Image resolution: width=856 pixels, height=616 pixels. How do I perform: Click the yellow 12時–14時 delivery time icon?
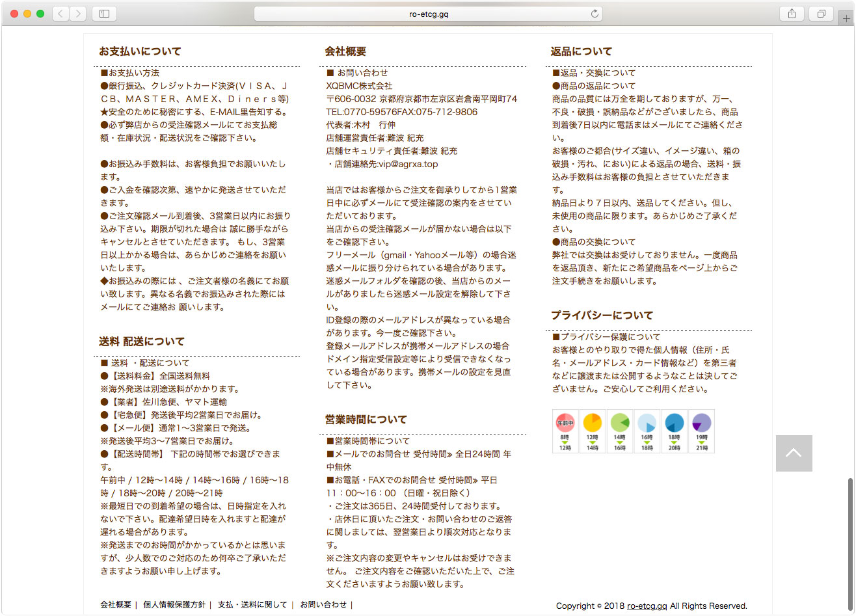pos(592,431)
